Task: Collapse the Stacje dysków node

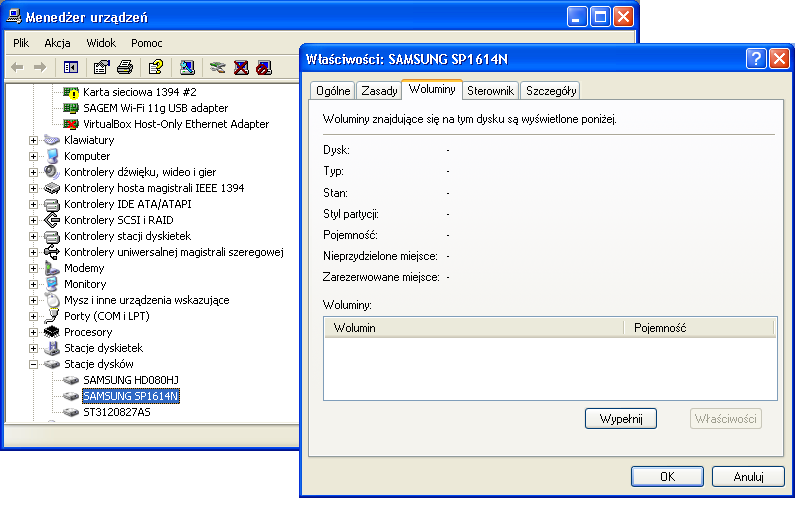Action: 33,364
